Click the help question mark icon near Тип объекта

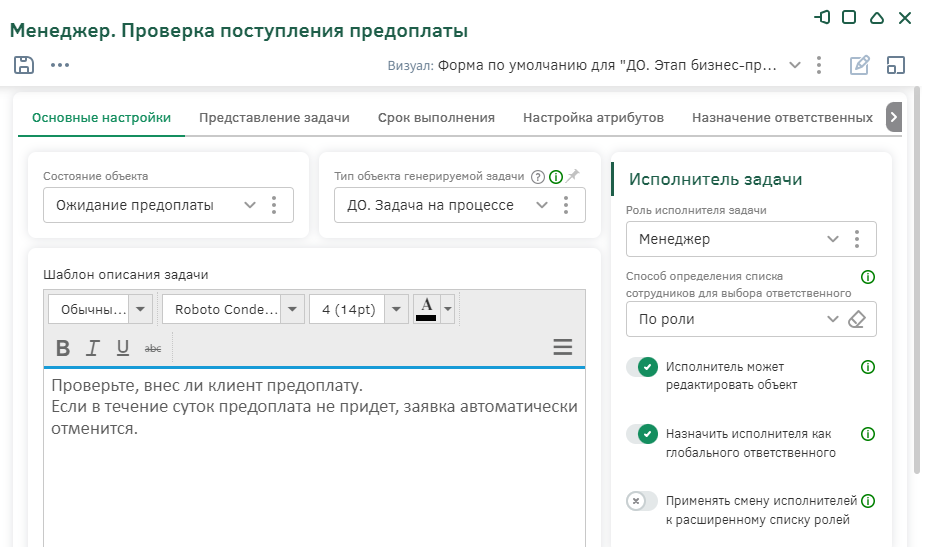click(537, 177)
